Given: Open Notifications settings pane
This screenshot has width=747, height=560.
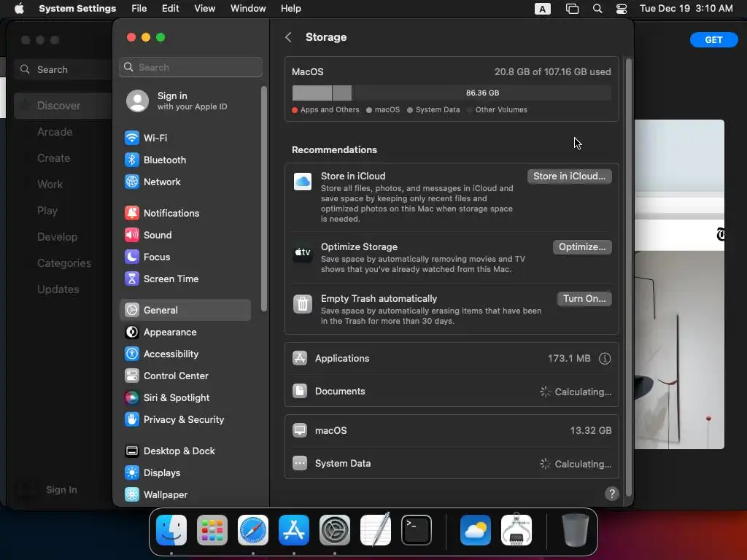Looking at the screenshot, I should pyautogui.click(x=185, y=214).
